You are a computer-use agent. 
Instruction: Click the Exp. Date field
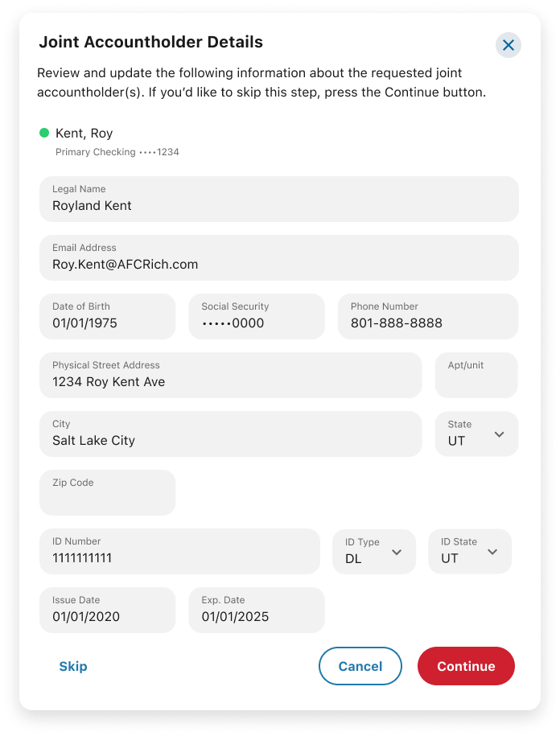(257, 611)
